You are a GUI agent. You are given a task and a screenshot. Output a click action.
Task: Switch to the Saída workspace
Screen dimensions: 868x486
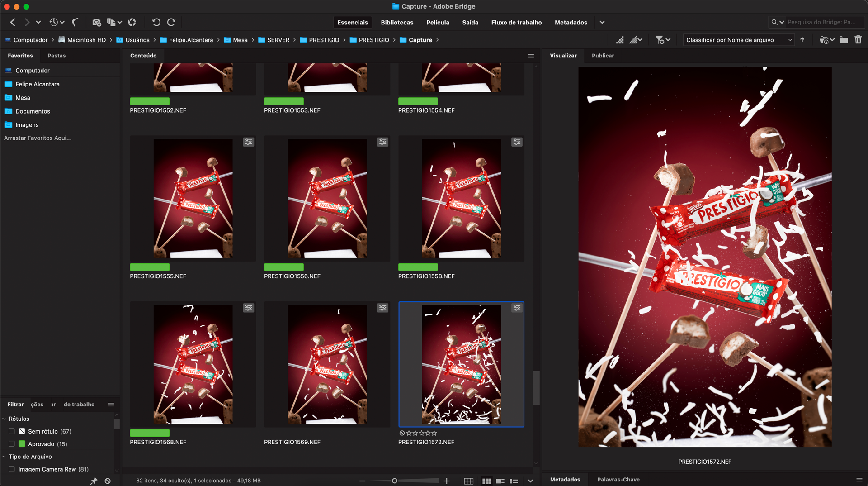coord(470,22)
